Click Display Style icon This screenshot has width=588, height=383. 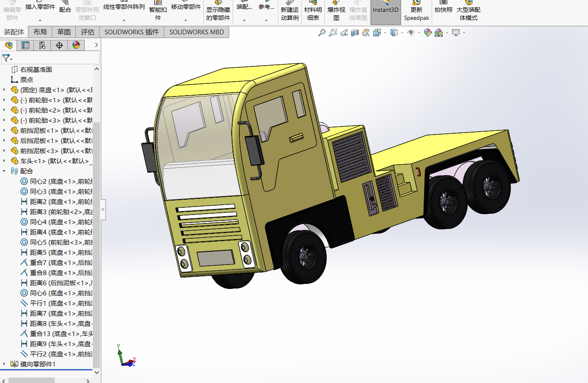click(394, 33)
